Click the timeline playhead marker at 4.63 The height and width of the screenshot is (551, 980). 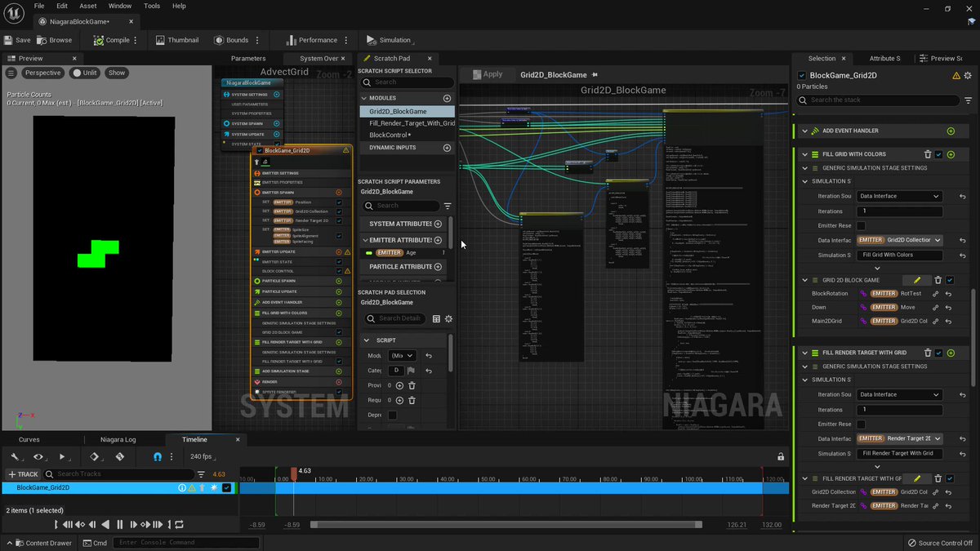pyautogui.click(x=294, y=472)
